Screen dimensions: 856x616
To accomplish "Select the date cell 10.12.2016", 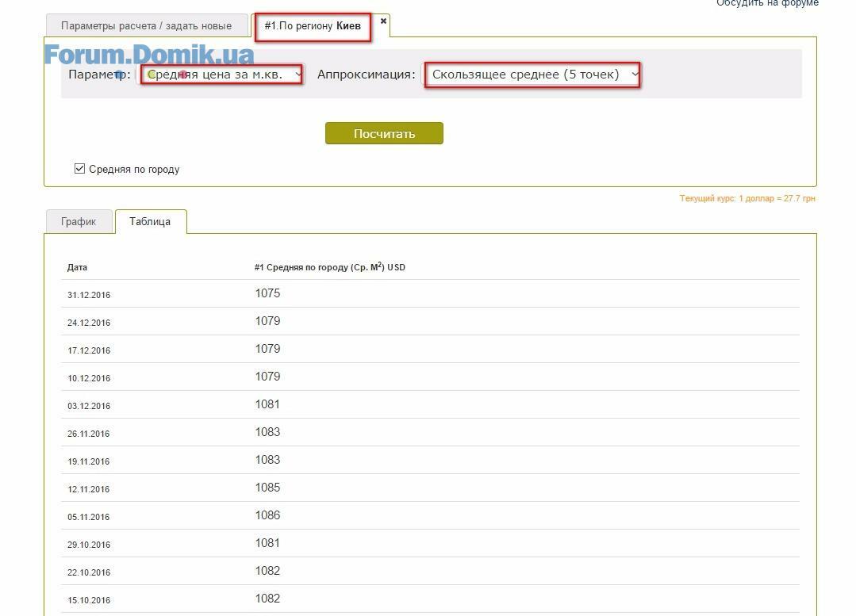I will (x=89, y=379).
